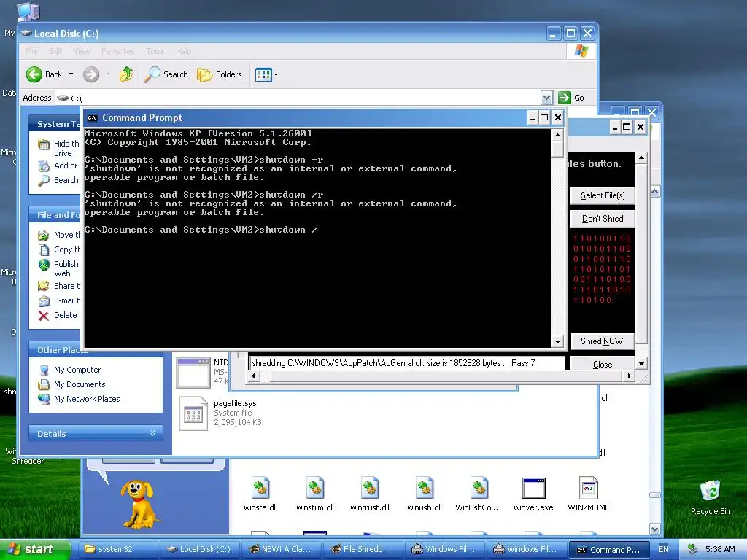Select wintrust.dll file icon
Viewport: 747px width, 560px height.
pyautogui.click(x=370, y=494)
